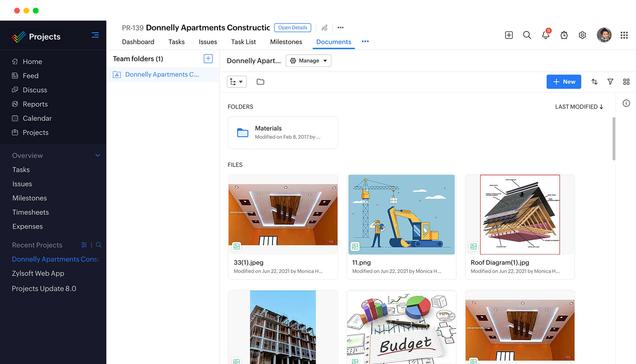Open the Task List tab

pyautogui.click(x=243, y=42)
